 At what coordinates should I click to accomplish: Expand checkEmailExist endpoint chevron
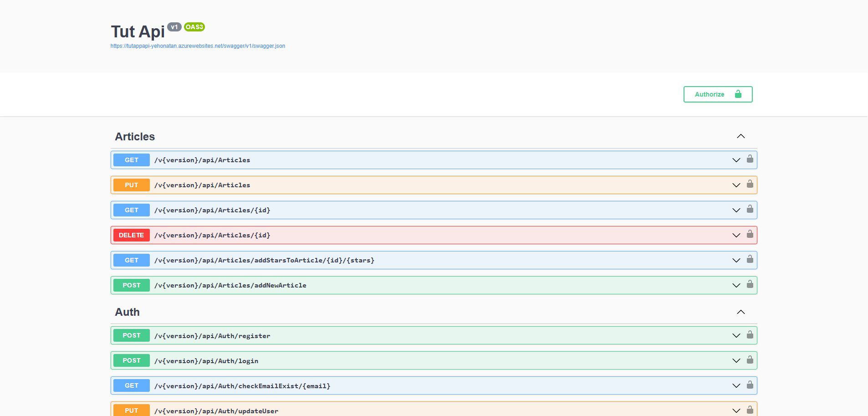point(736,385)
